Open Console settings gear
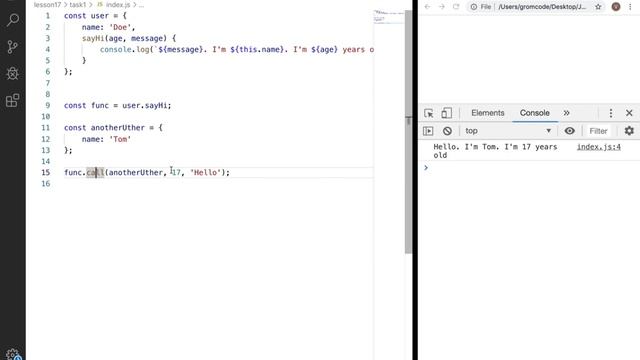Image resolution: width=640 pixels, height=360 pixels. tap(629, 131)
